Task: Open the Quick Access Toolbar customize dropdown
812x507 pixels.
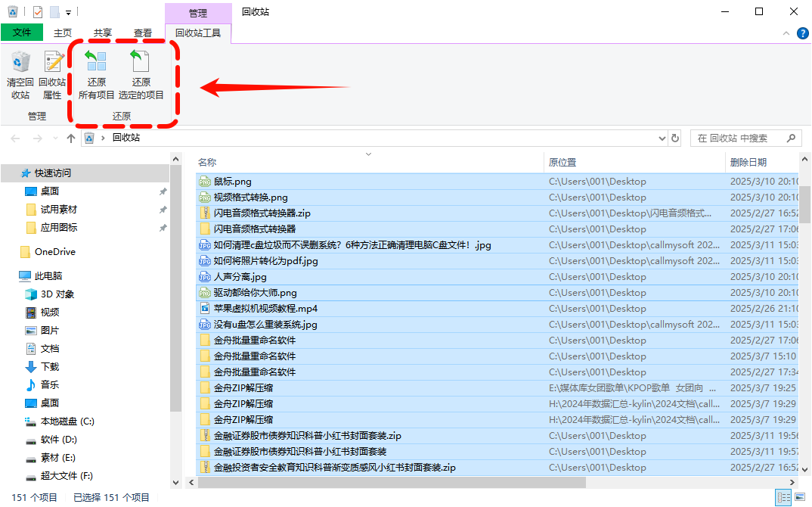Action: tap(68, 12)
